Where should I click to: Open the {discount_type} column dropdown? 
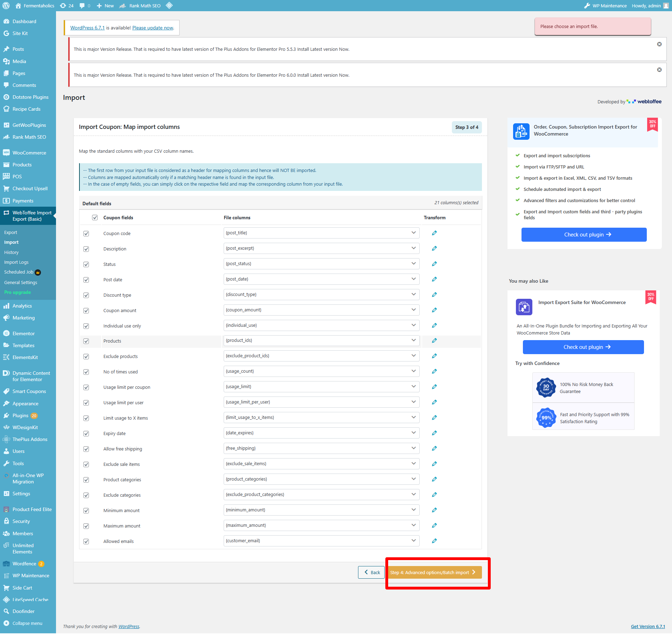321,295
